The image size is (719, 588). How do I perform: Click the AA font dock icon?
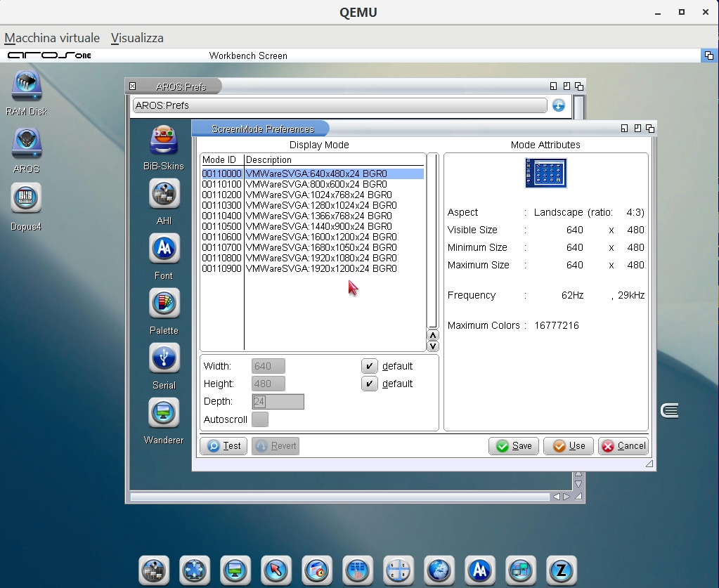(479, 570)
